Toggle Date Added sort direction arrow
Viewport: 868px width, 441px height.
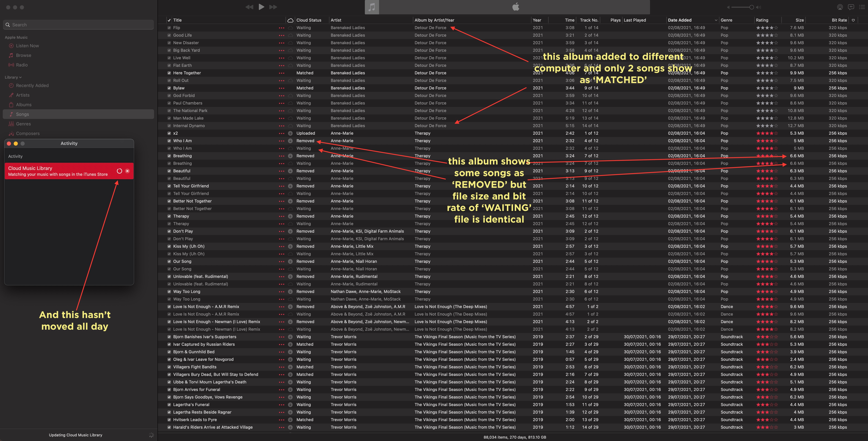click(716, 20)
